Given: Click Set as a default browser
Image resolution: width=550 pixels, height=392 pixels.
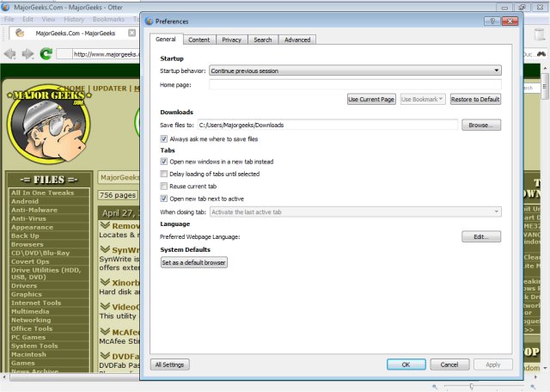Looking at the screenshot, I should (193, 262).
